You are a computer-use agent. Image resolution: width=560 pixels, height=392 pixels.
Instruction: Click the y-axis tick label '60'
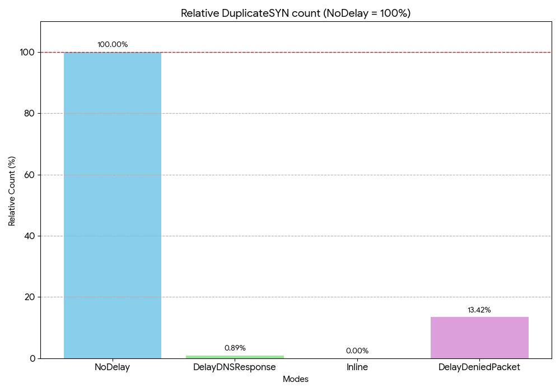pos(30,175)
